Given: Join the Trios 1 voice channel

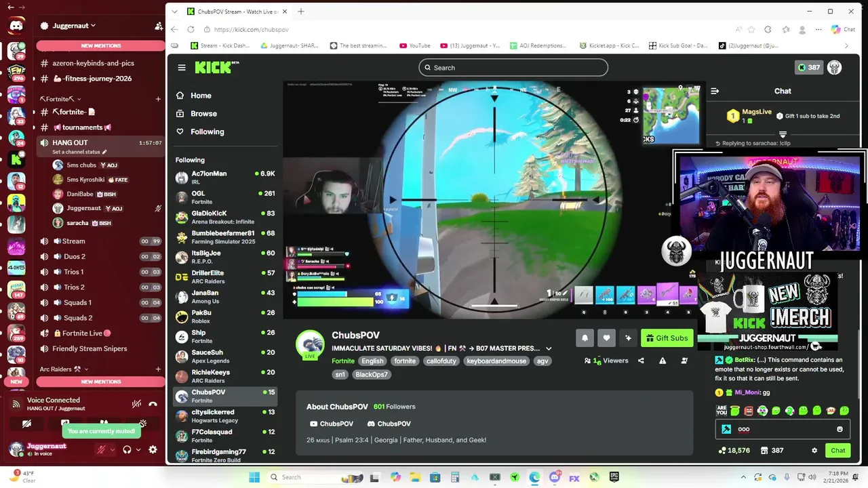Looking at the screenshot, I should [100, 272].
